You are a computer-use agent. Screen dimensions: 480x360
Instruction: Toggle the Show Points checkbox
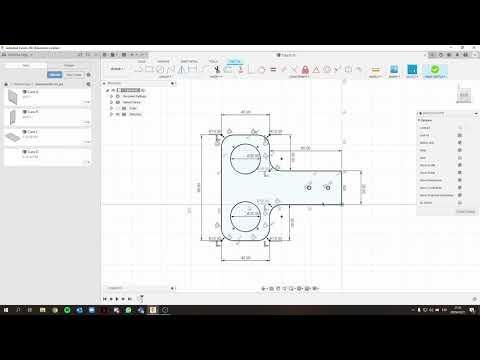(460, 173)
